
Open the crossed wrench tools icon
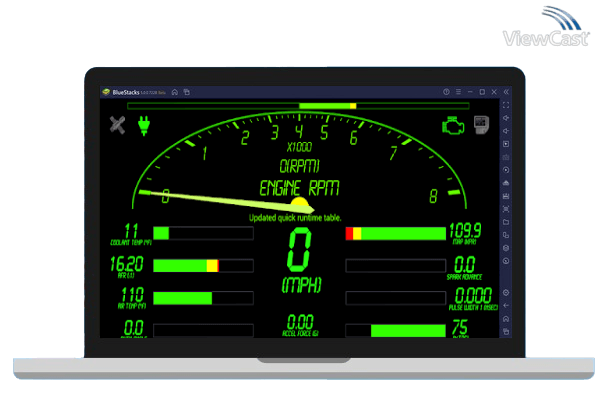pos(117,125)
